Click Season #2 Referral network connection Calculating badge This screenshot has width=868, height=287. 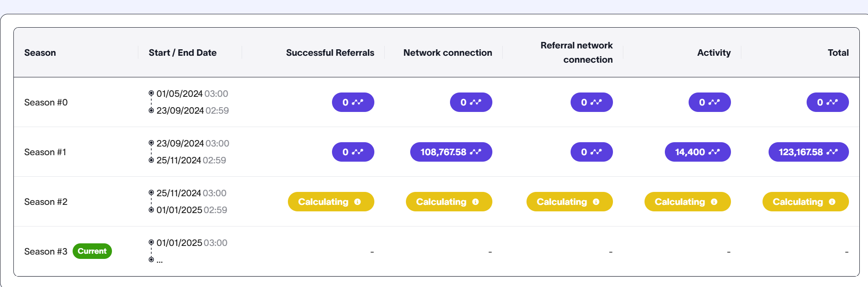point(569,202)
